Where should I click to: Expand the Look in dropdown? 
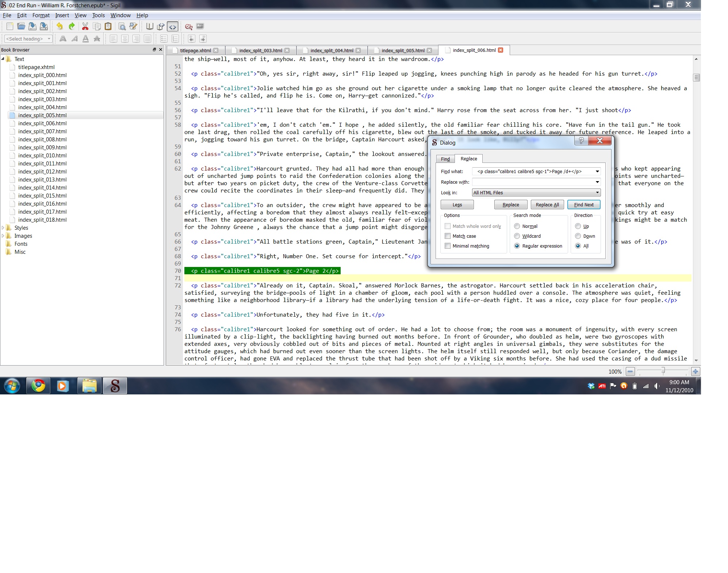coord(597,192)
